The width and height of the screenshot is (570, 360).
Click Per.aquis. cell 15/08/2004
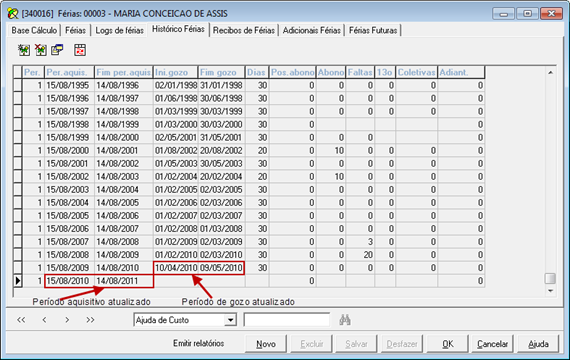pyautogui.click(x=69, y=203)
